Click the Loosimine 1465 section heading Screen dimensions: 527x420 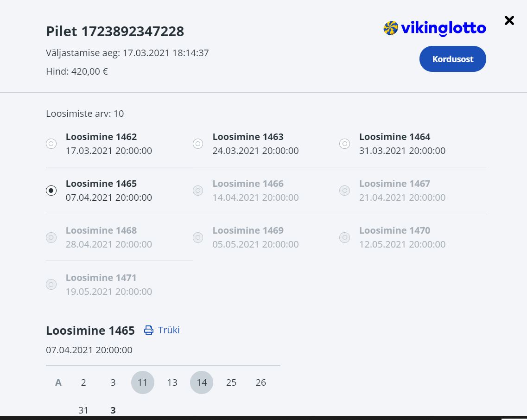pyautogui.click(x=90, y=331)
